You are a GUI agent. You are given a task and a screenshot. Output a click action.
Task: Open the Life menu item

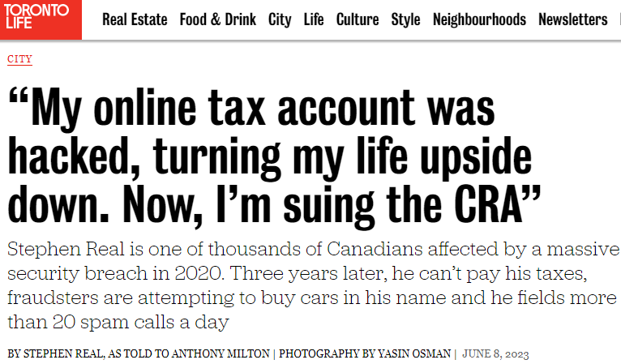(x=314, y=19)
